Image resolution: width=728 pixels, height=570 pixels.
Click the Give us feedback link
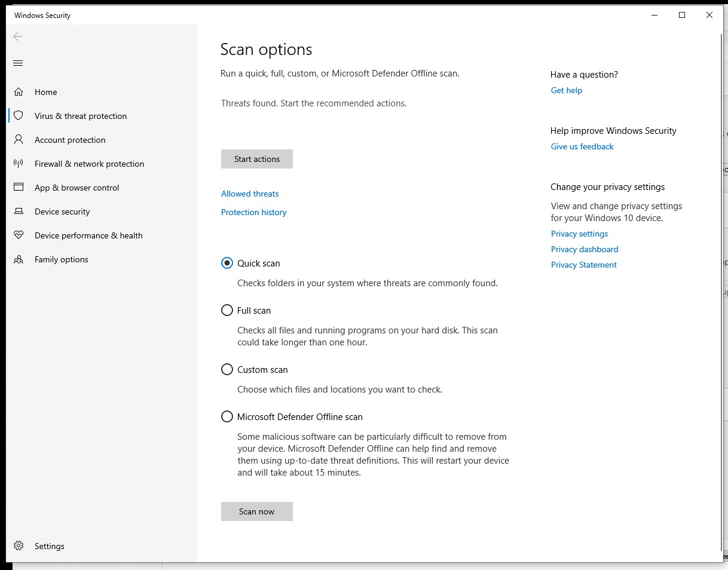(x=582, y=146)
